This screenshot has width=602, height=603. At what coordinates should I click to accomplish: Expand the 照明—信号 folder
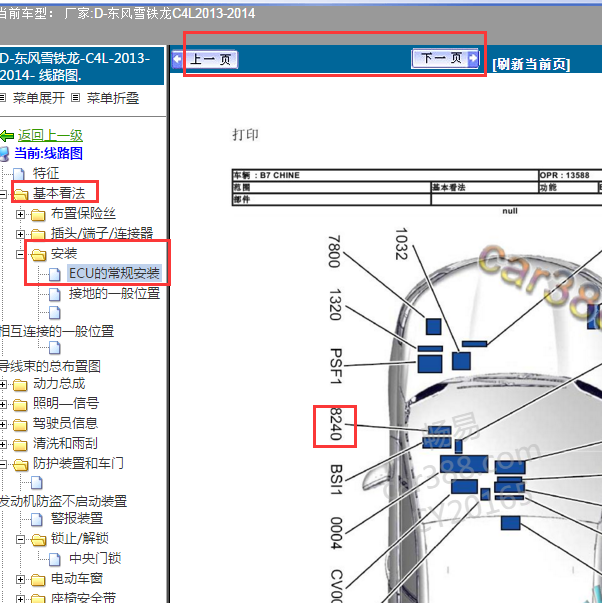click(3, 404)
